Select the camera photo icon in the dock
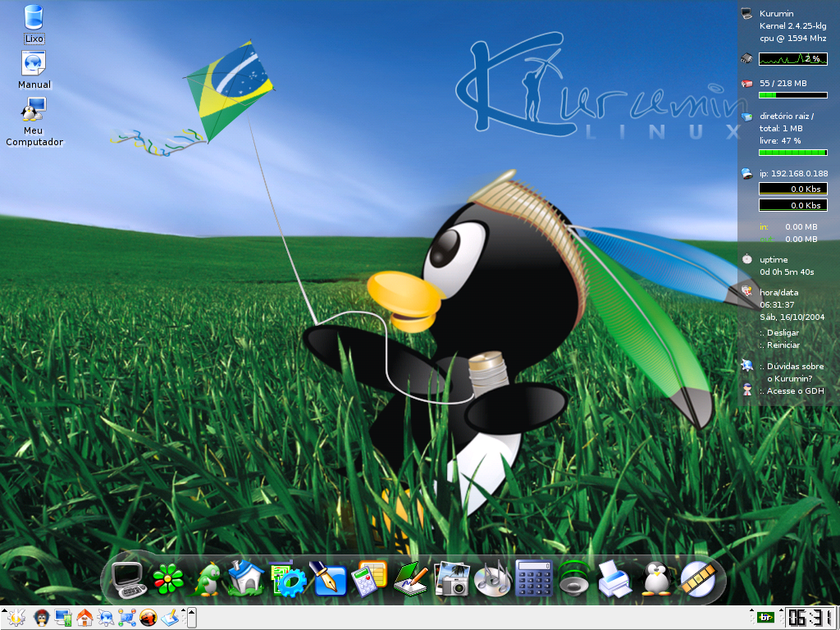840x630 pixels. [451, 578]
